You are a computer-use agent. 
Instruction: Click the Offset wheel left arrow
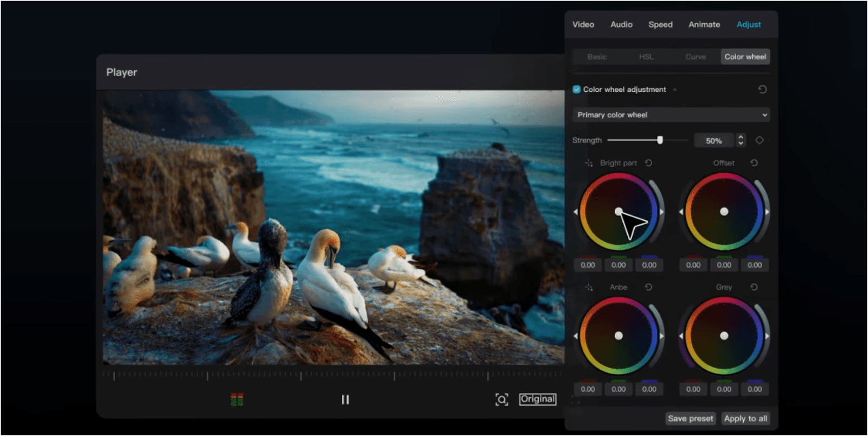tap(681, 212)
